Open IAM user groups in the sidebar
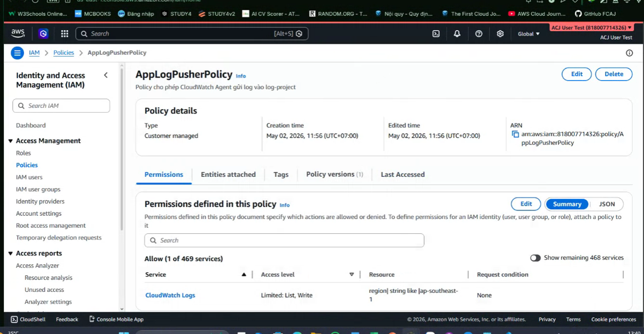Image resolution: width=644 pixels, height=334 pixels. [38, 189]
